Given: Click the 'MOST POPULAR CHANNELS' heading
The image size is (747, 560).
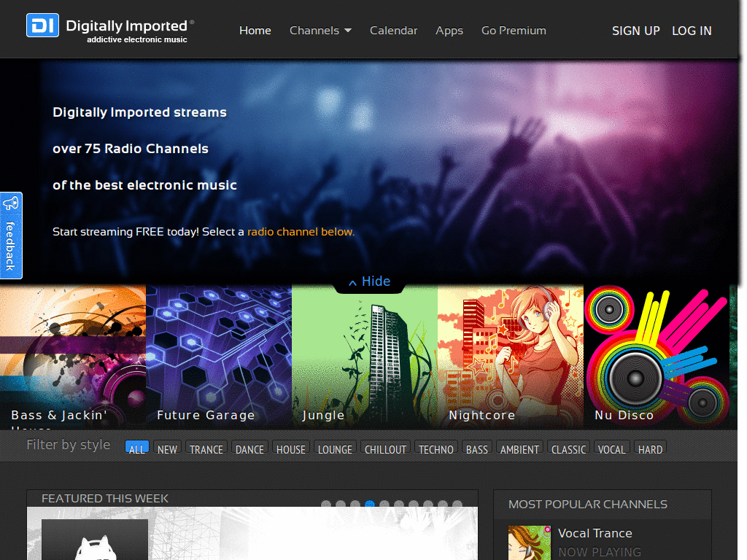Looking at the screenshot, I should tap(588, 505).
